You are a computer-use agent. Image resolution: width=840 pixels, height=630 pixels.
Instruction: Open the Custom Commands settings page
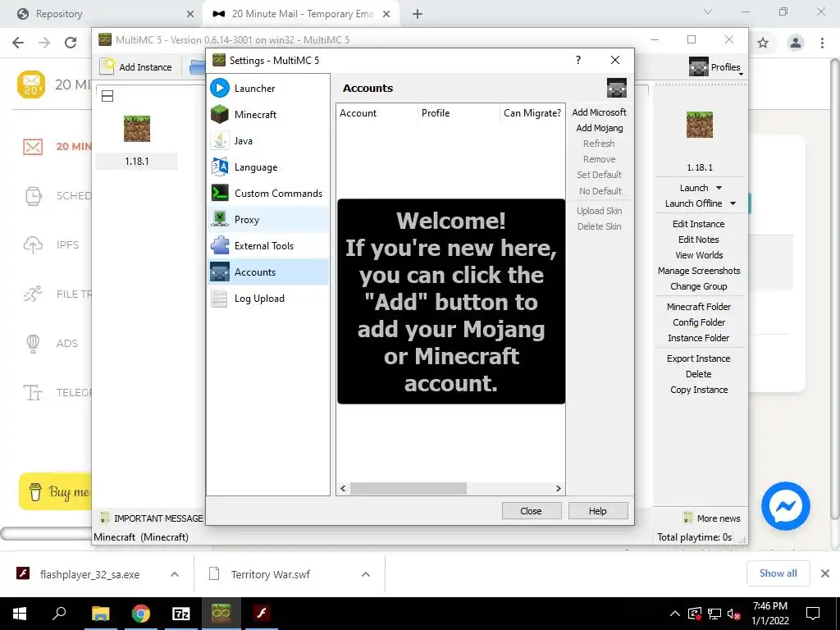268,194
